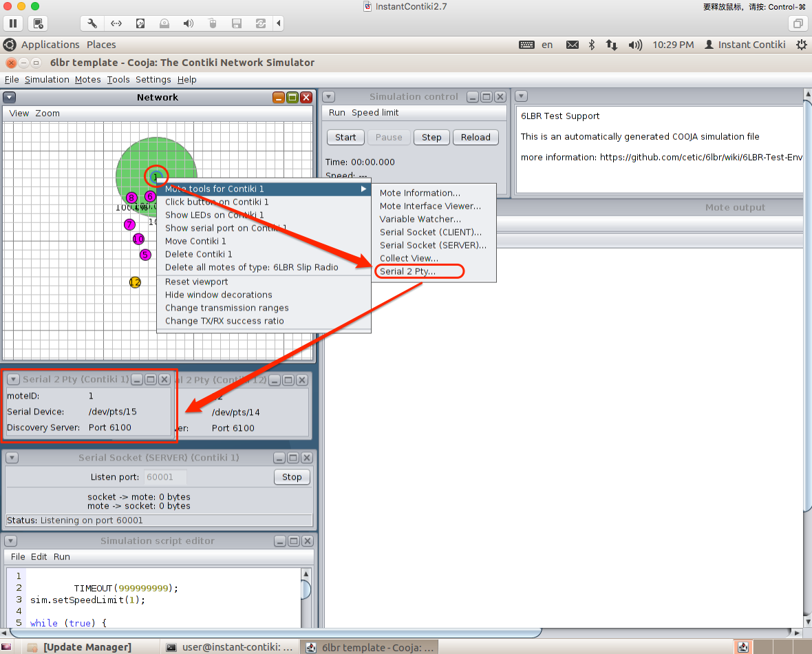Click the Ubuntu power cog icon

(801, 45)
